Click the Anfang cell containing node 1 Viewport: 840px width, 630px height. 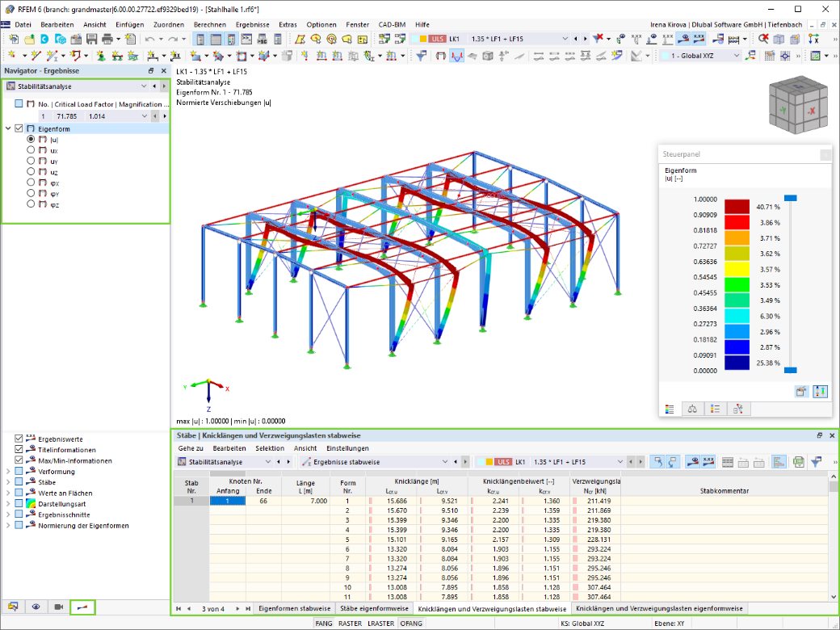coord(228,501)
